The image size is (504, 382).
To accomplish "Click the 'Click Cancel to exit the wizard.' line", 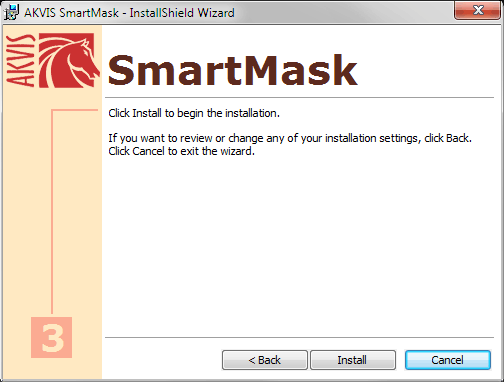I will pyautogui.click(x=182, y=151).
